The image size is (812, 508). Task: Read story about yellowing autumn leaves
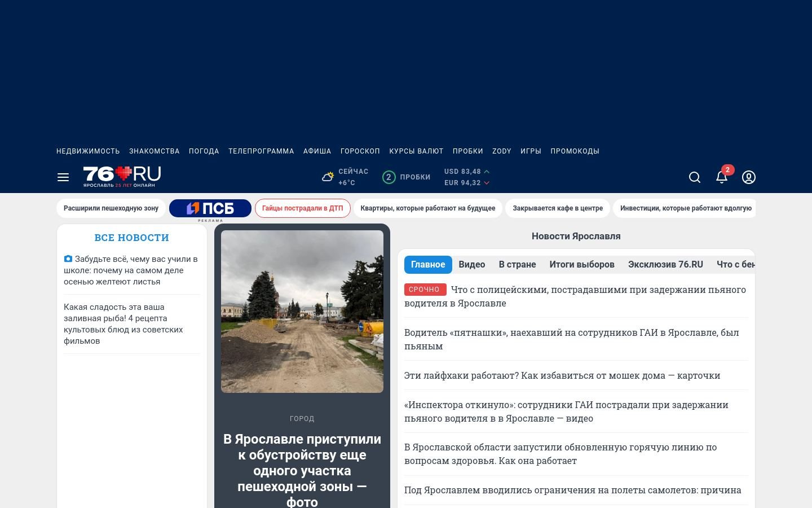131,270
